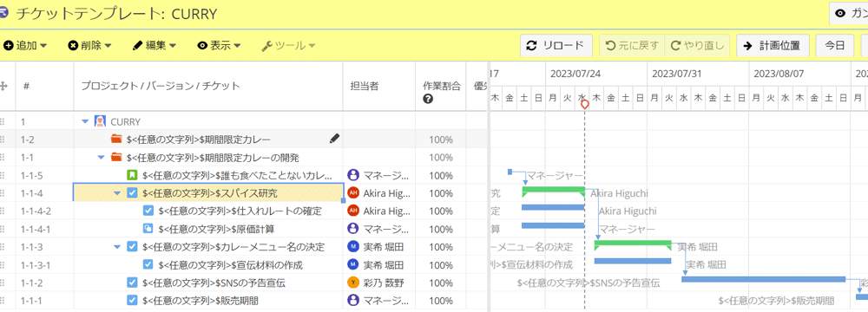Click the リロード button
Viewport: 868px width, 312px height.
tap(556, 45)
